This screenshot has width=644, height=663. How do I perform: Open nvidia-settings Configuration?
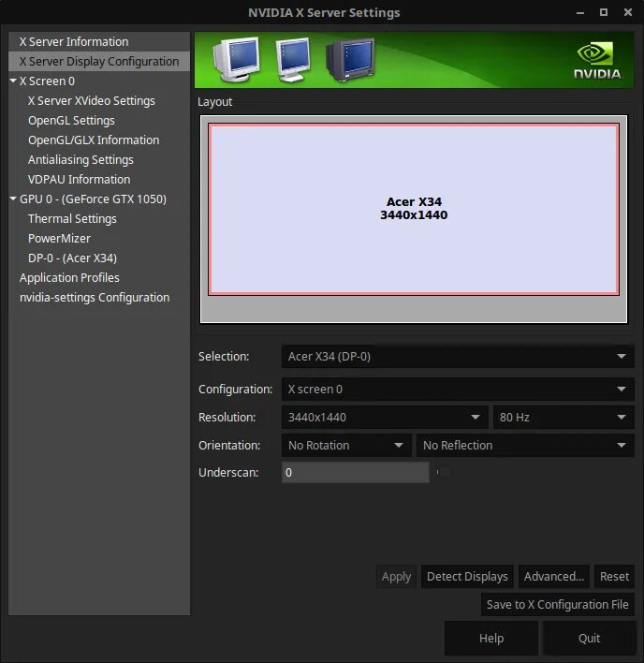click(95, 297)
